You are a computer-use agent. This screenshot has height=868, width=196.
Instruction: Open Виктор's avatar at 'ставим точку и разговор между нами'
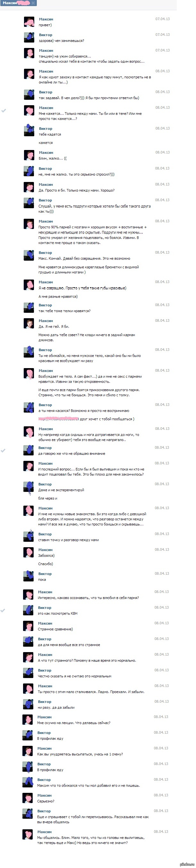tap(28, 536)
